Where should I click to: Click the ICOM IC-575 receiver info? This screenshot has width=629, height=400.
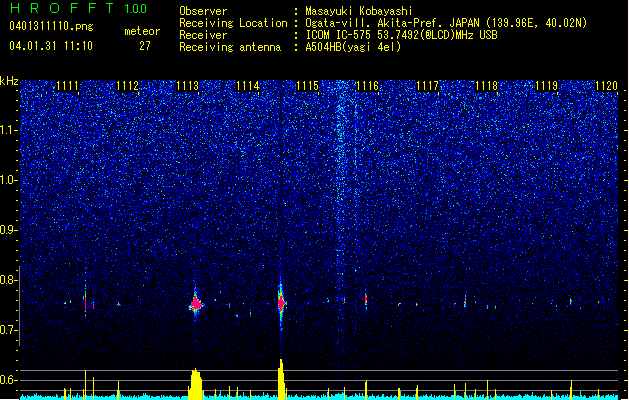click(x=339, y=35)
